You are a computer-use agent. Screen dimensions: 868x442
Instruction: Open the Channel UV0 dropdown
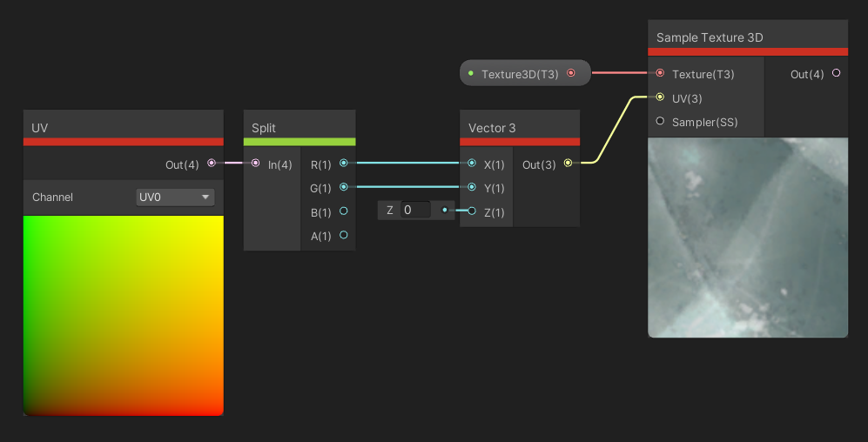point(175,198)
